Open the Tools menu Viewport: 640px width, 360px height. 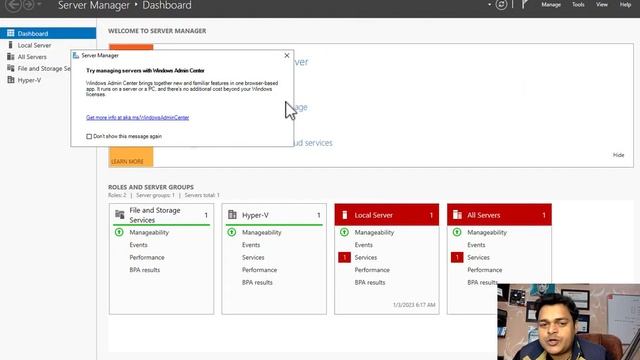[x=578, y=5]
